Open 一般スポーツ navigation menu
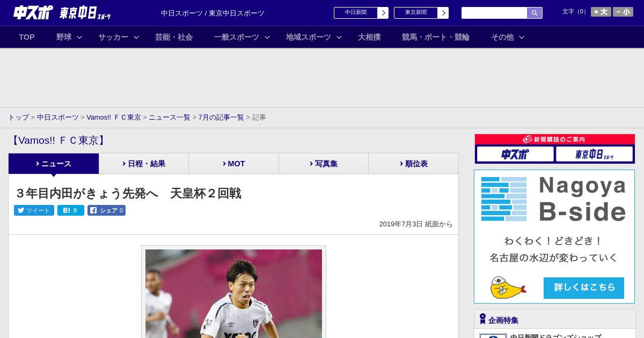Image resolution: width=644 pixels, height=338 pixels. pyautogui.click(x=237, y=37)
